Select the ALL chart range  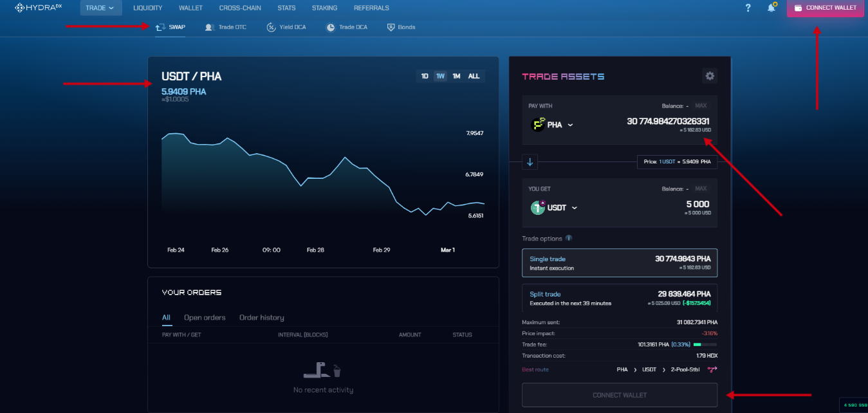pos(474,76)
